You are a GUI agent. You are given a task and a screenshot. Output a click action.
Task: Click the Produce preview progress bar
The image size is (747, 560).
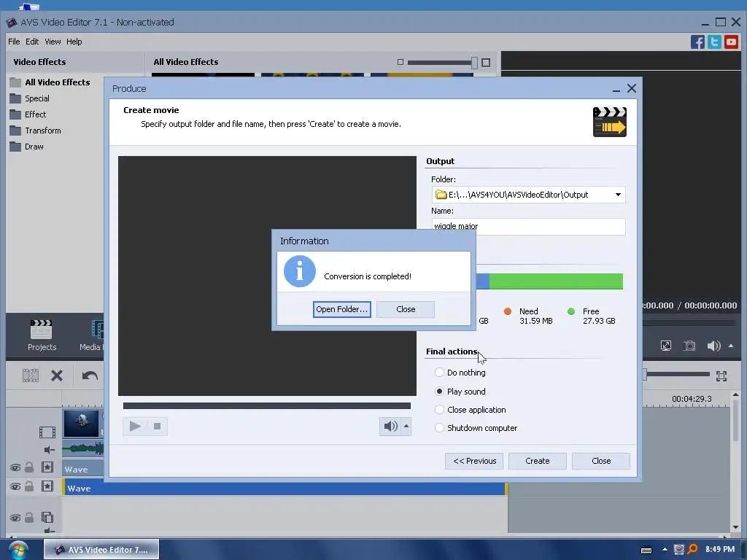(267, 405)
